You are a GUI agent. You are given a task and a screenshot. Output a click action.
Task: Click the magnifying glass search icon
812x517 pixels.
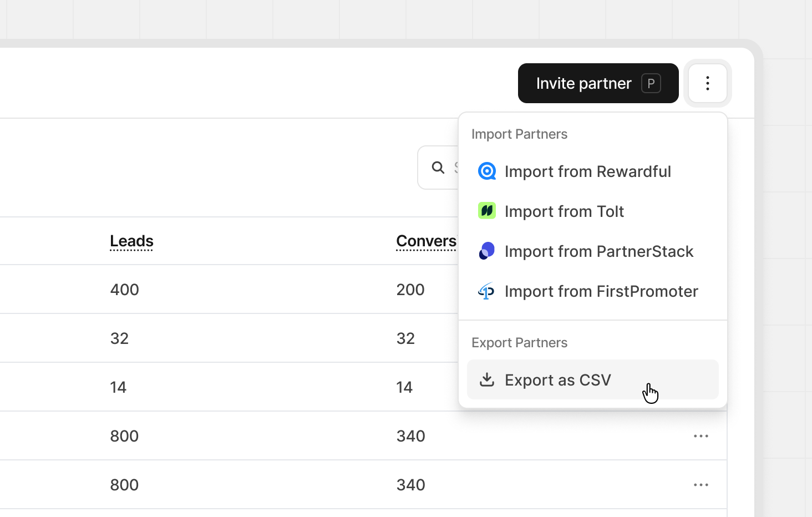tap(438, 167)
